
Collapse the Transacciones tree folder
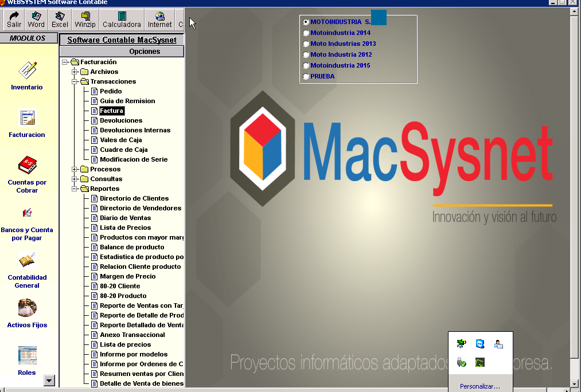75,81
